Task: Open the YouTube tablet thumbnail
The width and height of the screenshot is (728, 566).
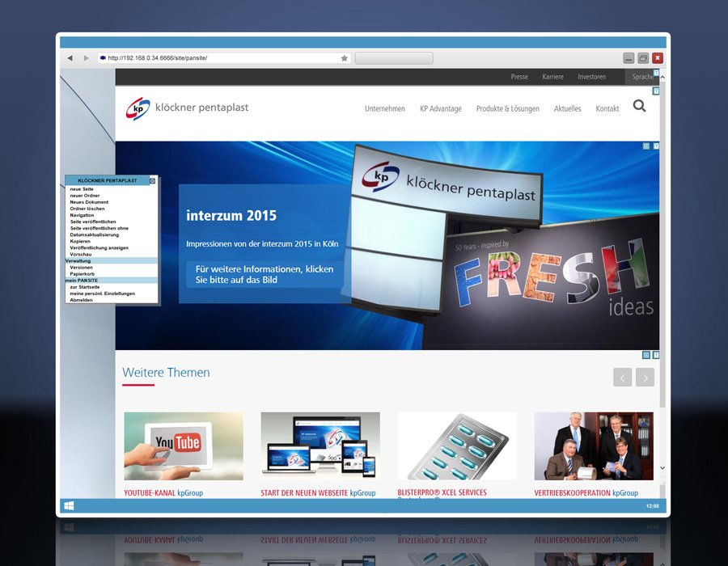Action: (x=184, y=446)
